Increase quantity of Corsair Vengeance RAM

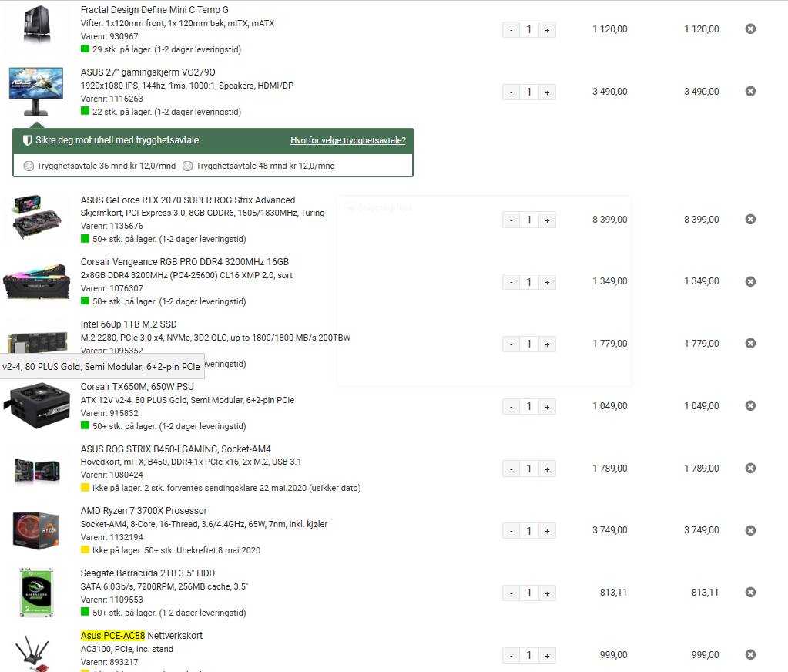point(547,282)
